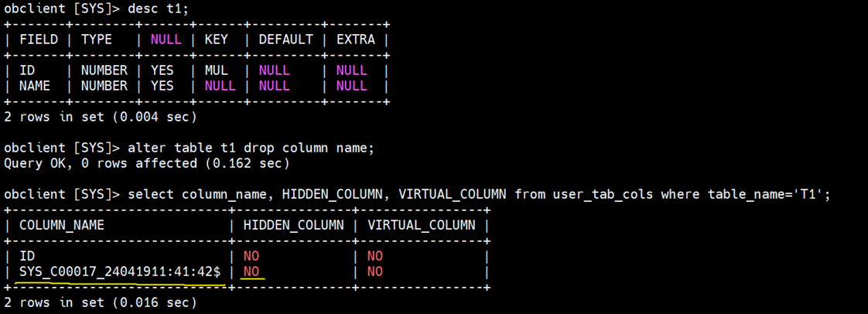Click the DEFAULT column header
The height and width of the screenshot is (314, 868).
(285, 39)
